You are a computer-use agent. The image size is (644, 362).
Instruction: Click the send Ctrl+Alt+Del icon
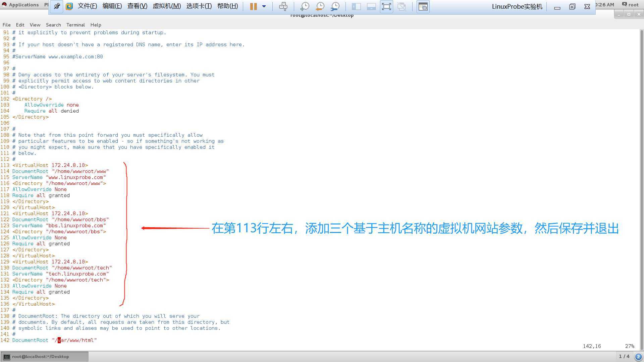(x=283, y=6)
